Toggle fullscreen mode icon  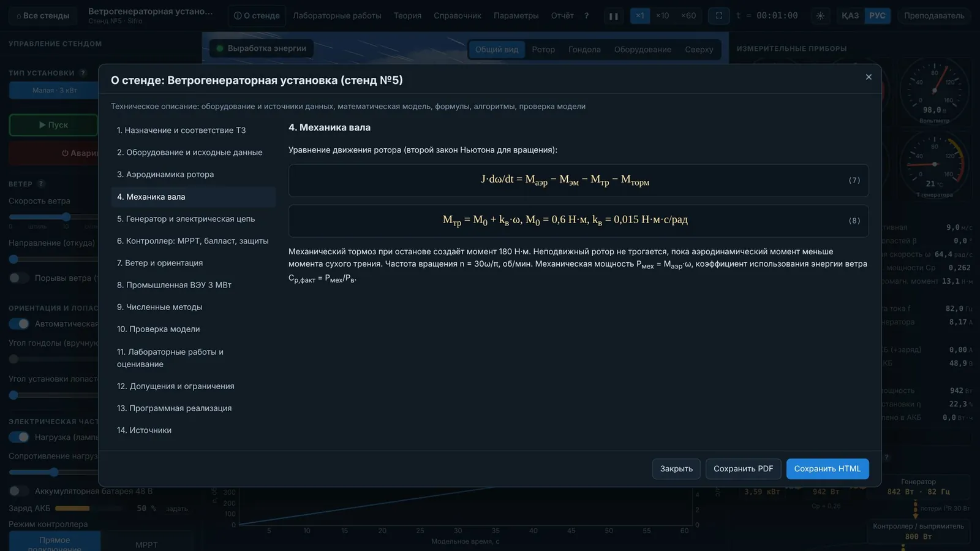pos(719,16)
